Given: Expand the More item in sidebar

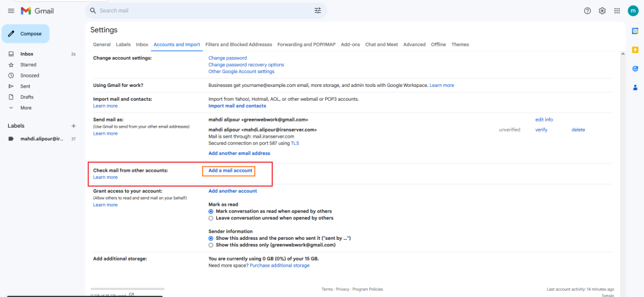Looking at the screenshot, I should point(26,108).
